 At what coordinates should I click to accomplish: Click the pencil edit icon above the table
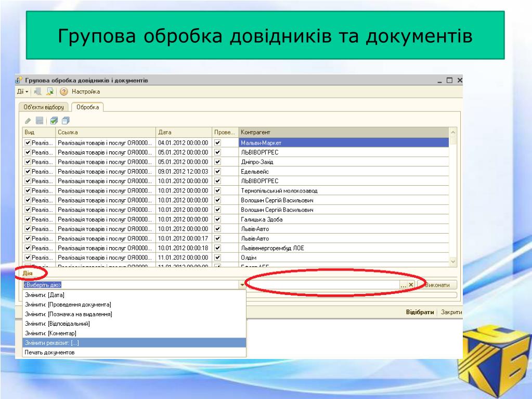point(28,121)
